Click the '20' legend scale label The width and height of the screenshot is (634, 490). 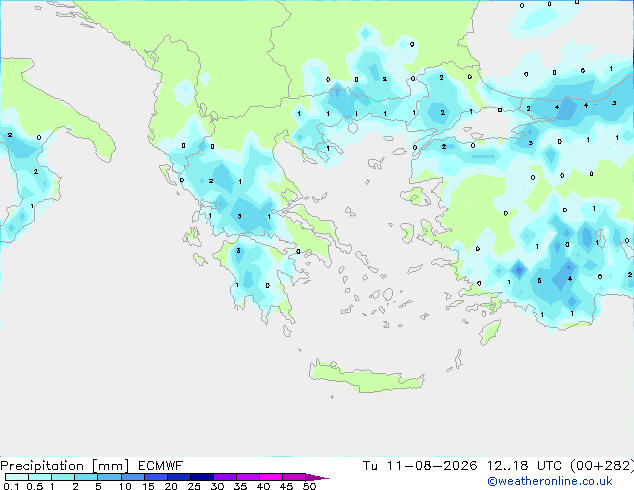(171, 486)
